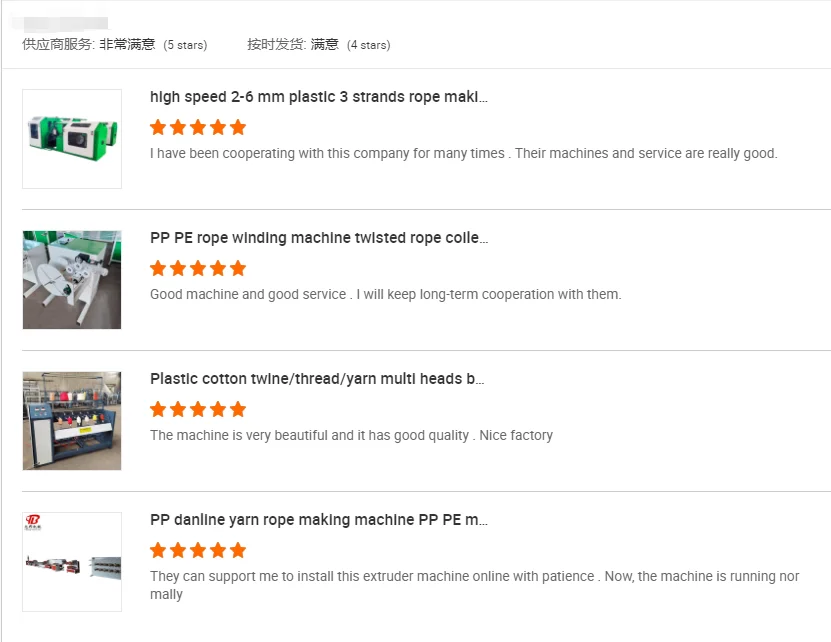The width and height of the screenshot is (831, 642).
Task: Open "Plastic cotton twine/thread/yarn" product title
Action: pos(317,379)
